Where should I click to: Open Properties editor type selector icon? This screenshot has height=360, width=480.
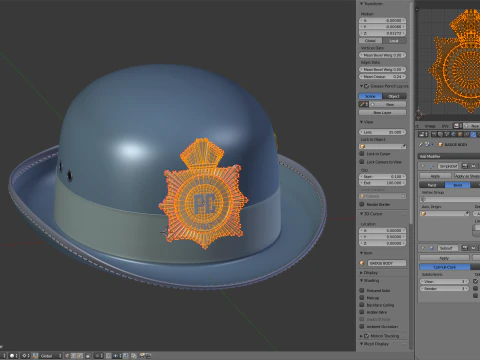tap(423, 134)
